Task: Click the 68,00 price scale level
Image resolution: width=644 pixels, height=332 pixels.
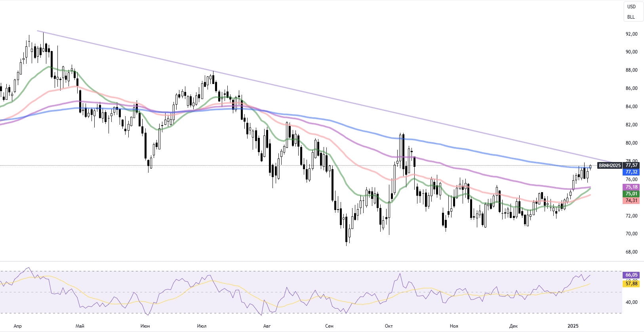Action: point(632,252)
